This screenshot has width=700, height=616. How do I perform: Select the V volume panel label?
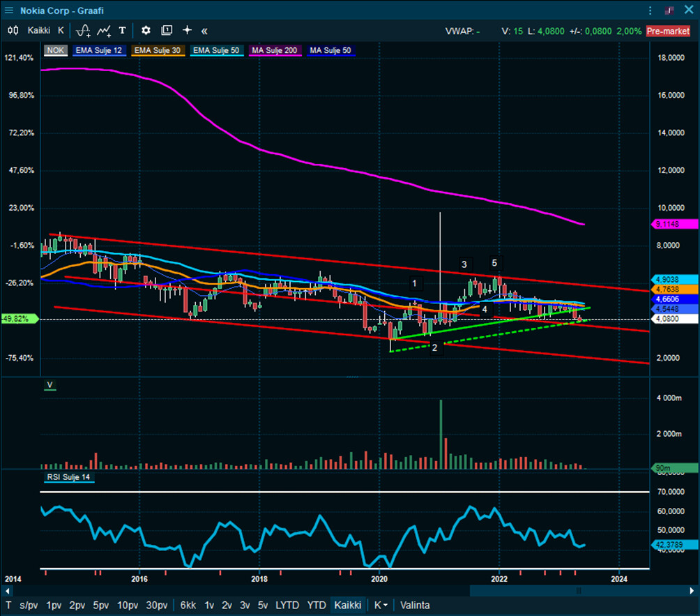(50, 385)
